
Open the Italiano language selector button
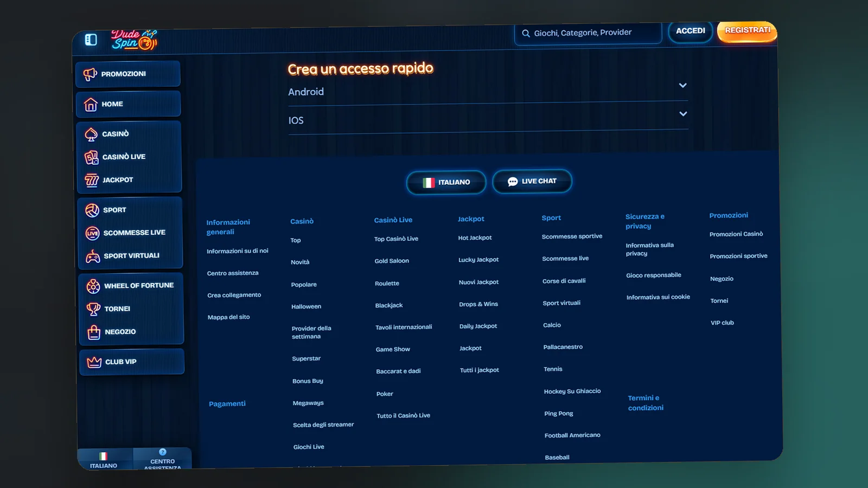click(446, 182)
